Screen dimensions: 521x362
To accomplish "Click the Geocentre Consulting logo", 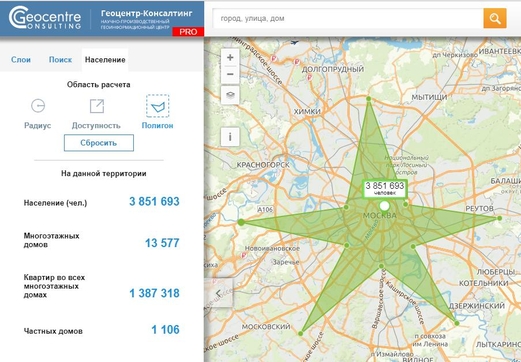I will (45, 18).
